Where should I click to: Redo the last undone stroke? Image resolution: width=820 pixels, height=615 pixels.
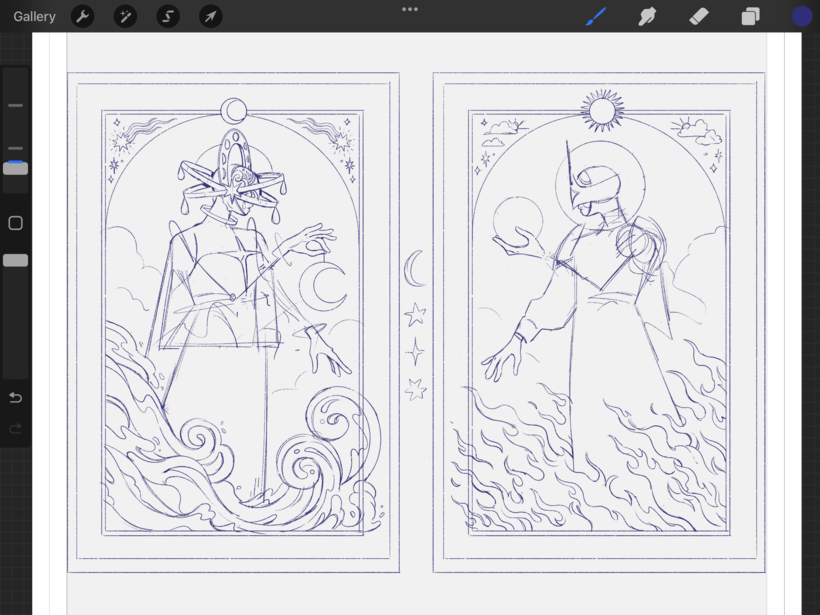pos(16,429)
